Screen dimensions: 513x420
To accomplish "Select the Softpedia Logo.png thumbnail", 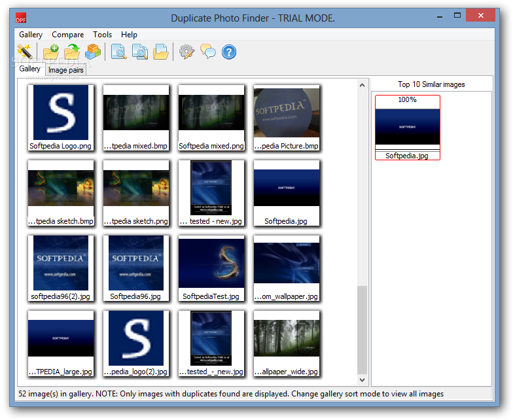I will pyautogui.click(x=61, y=118).
